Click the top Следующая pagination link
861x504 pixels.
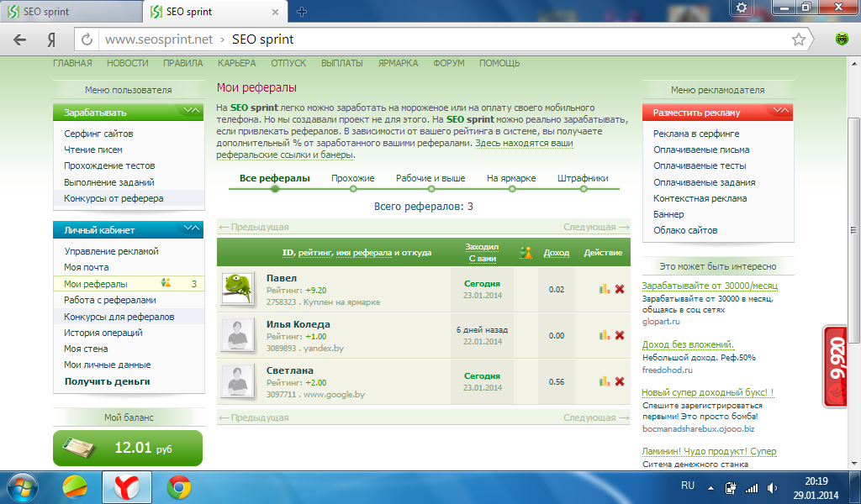(x=596, y=227)
